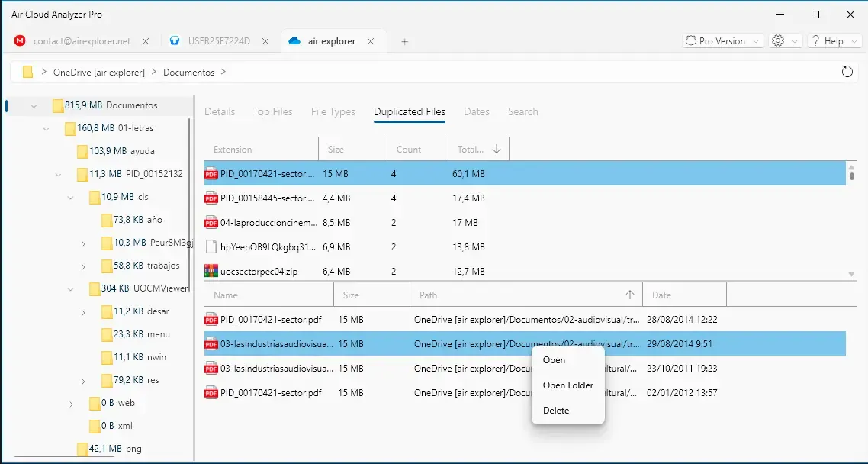Sort by the Count column header
868x464 pixels.
tap(417, 149)
